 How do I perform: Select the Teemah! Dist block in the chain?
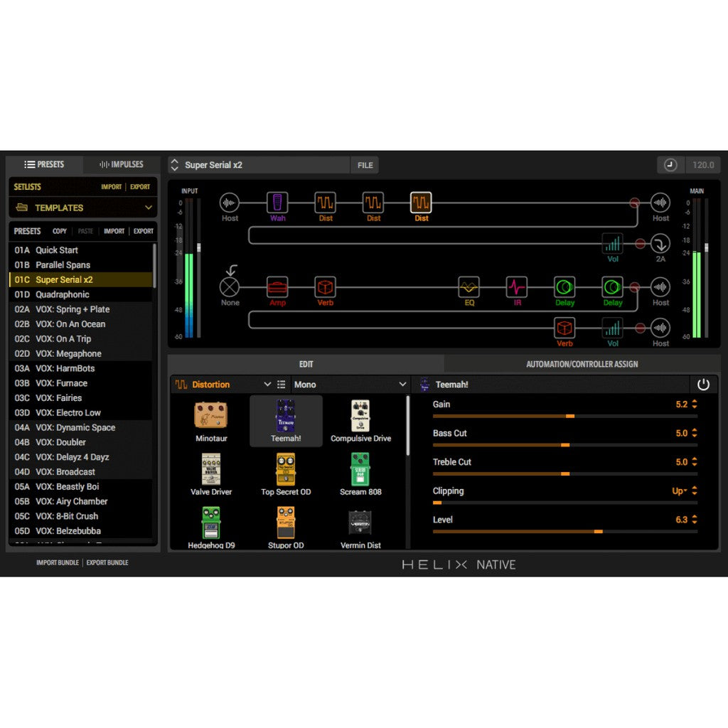click(420, 201)
